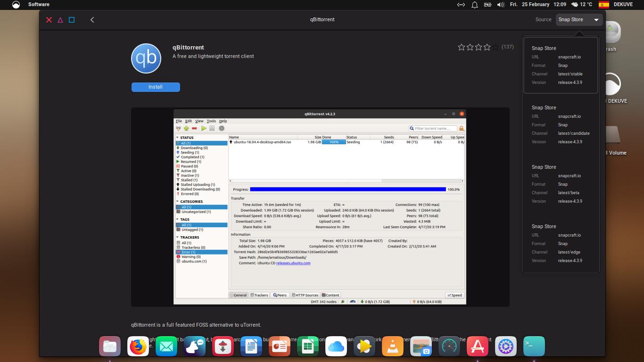
Task: Open the calendar from the date and clock
Action: click(538, 4)
